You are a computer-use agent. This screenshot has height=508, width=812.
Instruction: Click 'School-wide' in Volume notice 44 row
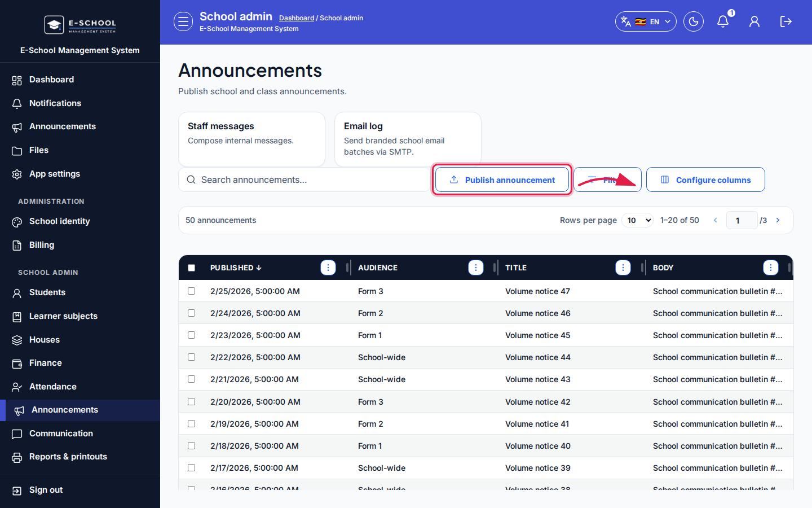[382, 357]
